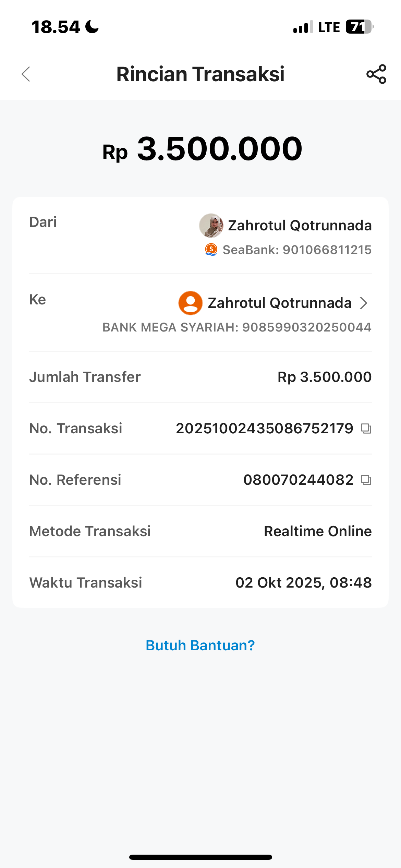Tap the battery indicator in status bar
Image resolution: width=401 pixels, height=868 pixels.
tap(359, 27)
